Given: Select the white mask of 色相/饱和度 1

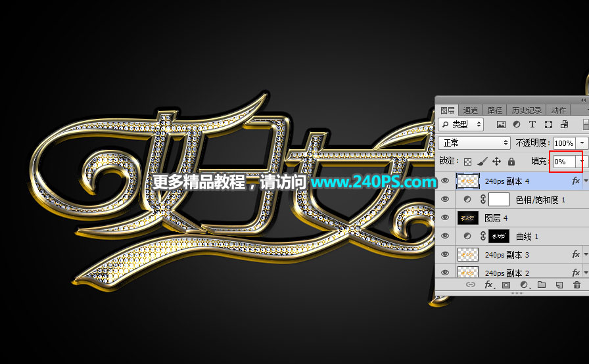Looking at the screenshot, I should [x=499, y=199].
